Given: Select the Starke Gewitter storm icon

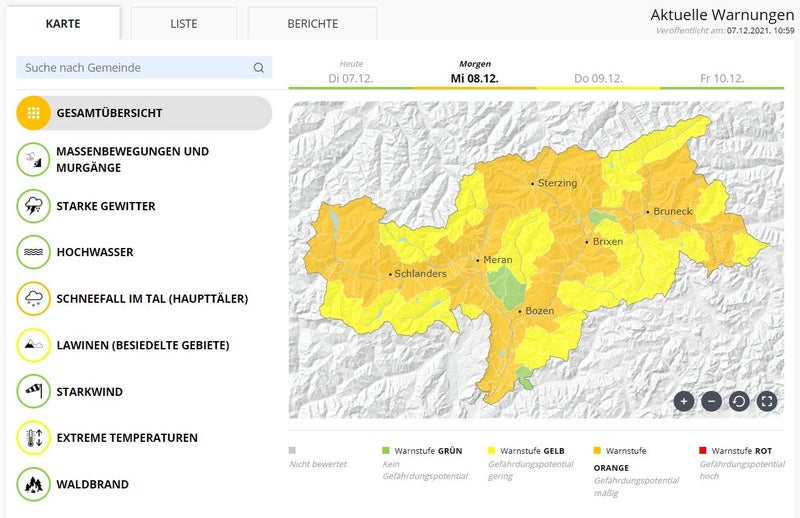Looking at the screenshot, I should point(33,206).
